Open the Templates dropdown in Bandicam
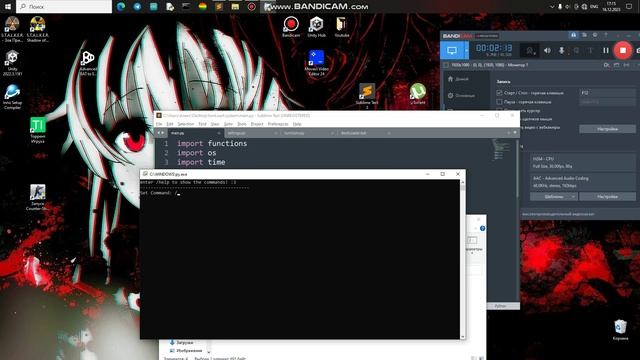 [553, 197]
